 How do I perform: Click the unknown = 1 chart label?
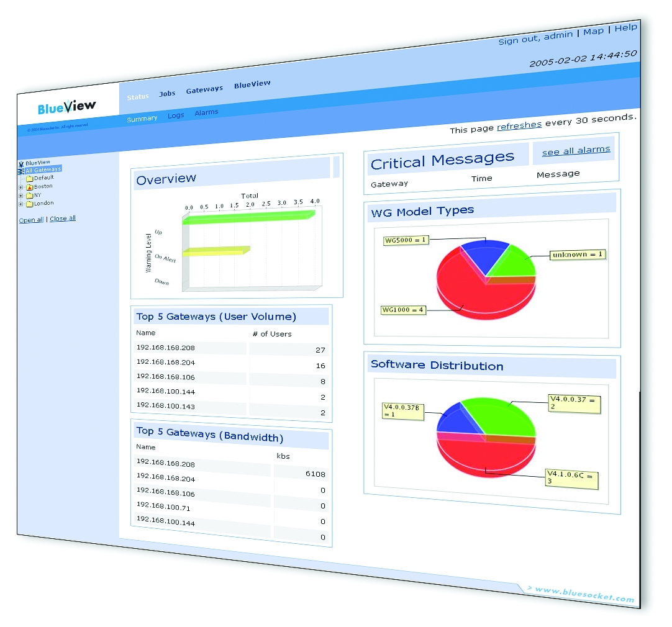click(577, 255)
